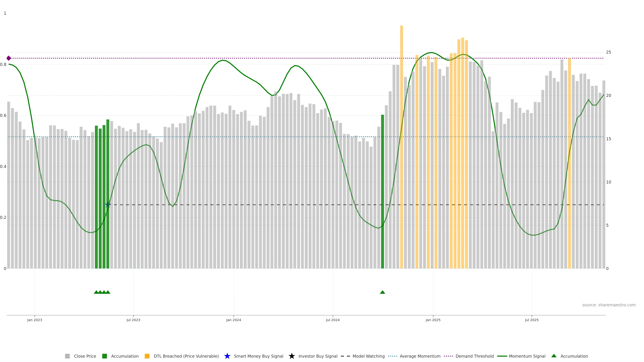Viewport: 644px width, 362px height.
Task: Click the blue star Smart Money legend icon
Action: click(x=227, y=356)
